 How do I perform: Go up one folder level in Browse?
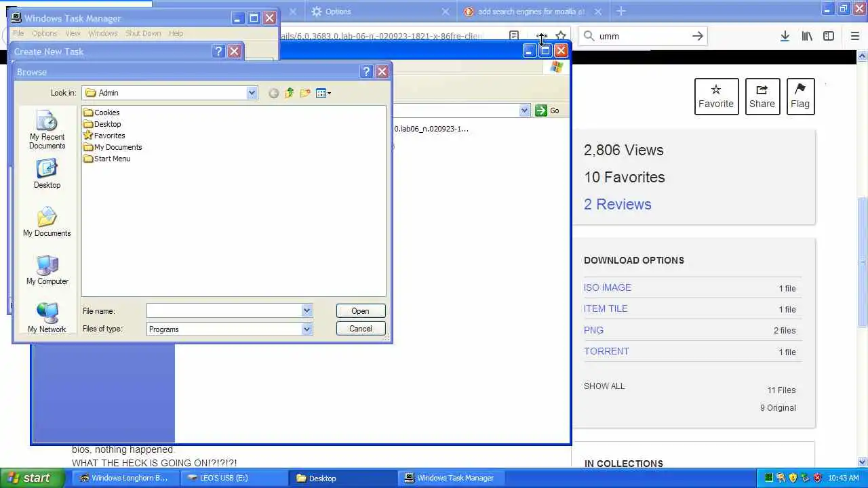(290, 93)
